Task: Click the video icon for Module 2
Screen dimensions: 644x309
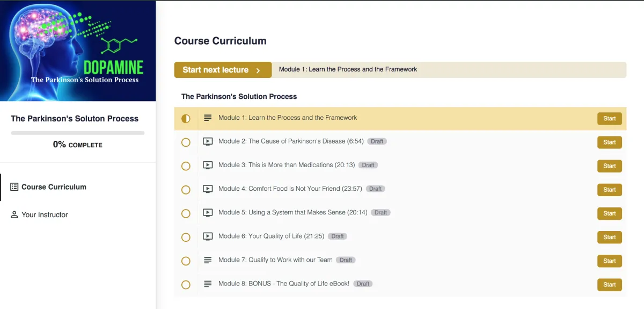Action: (208, 142)
